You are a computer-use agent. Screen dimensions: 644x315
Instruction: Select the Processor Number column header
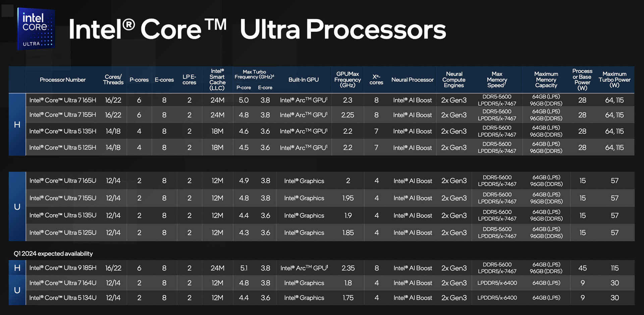tap(63, 80)
